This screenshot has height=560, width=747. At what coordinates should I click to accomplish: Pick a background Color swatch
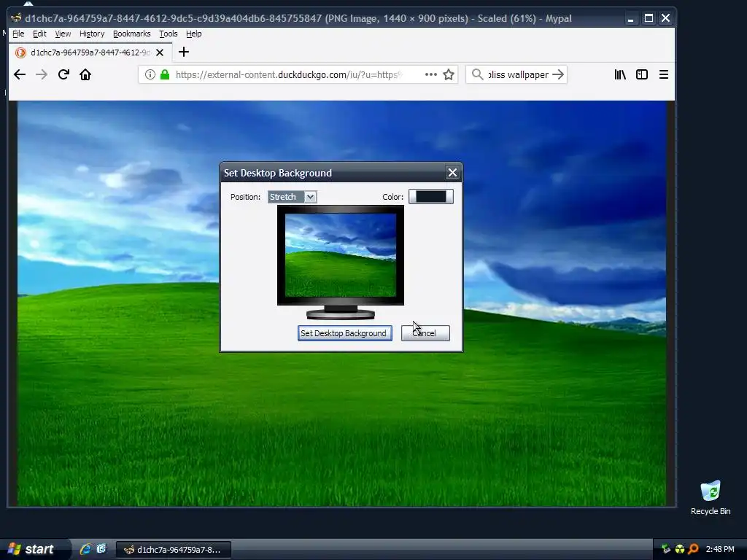tap(430, 197)
